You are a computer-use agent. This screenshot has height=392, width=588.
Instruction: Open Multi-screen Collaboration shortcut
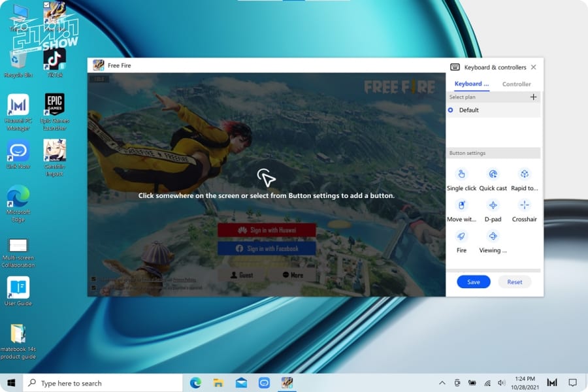(x=18, y=253)
